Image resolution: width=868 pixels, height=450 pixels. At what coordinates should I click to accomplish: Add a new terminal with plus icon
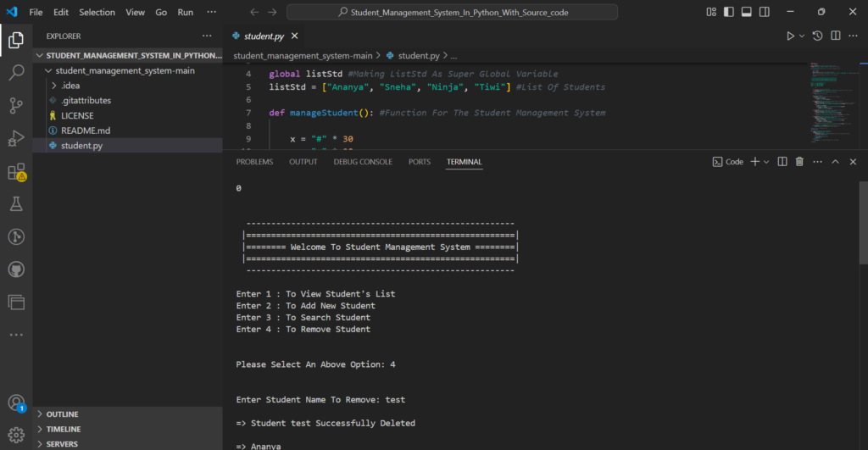(x=754, y=162)
